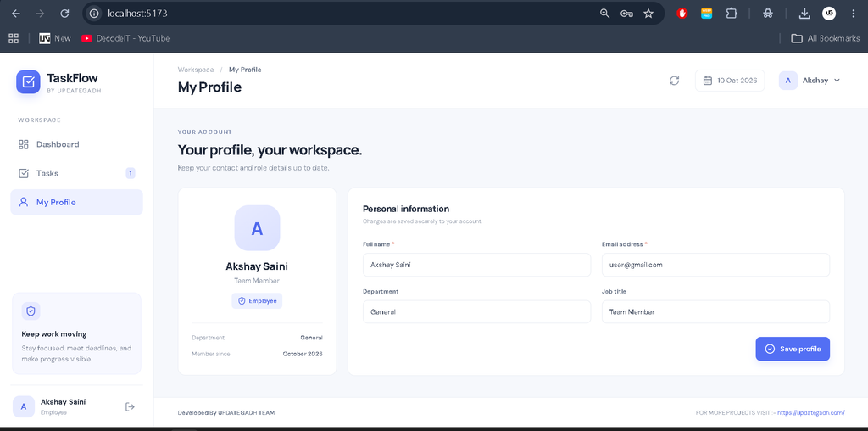Click the calendar icon beside 10 Oct 2026

point(707,81)
